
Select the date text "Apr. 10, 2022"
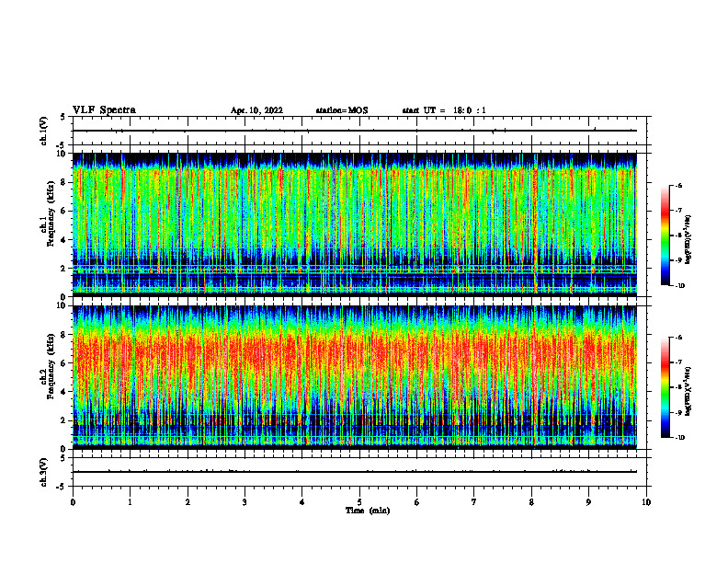[256, 110]
